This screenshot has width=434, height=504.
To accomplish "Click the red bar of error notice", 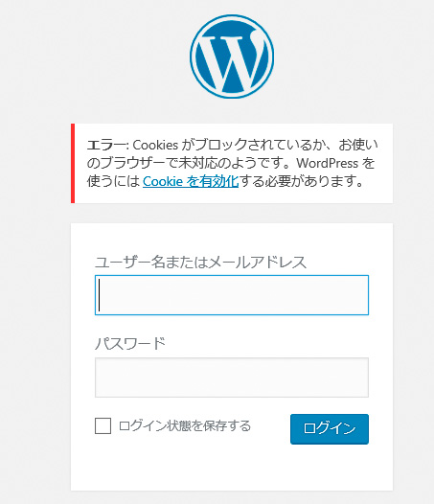I will (x=73, y=163).
